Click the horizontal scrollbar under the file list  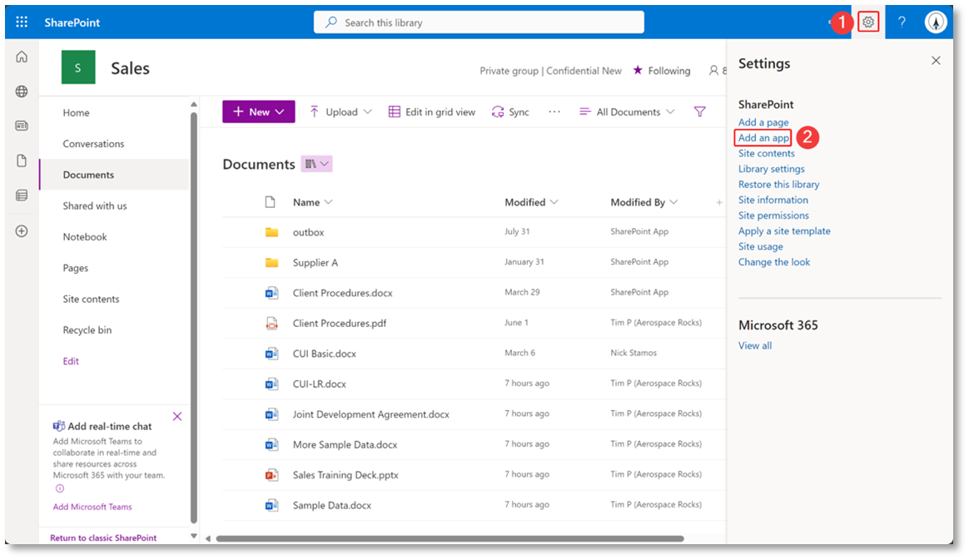tap(450, 538)
